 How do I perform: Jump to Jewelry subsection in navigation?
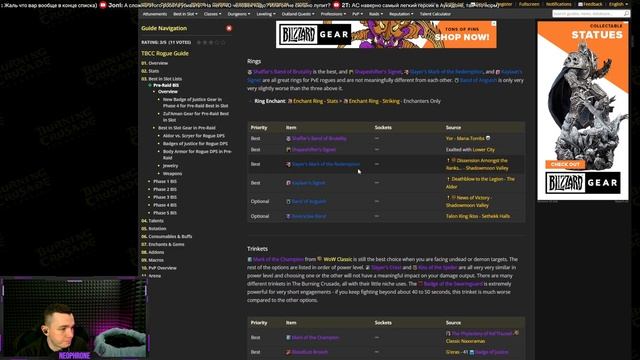[170, 166]
